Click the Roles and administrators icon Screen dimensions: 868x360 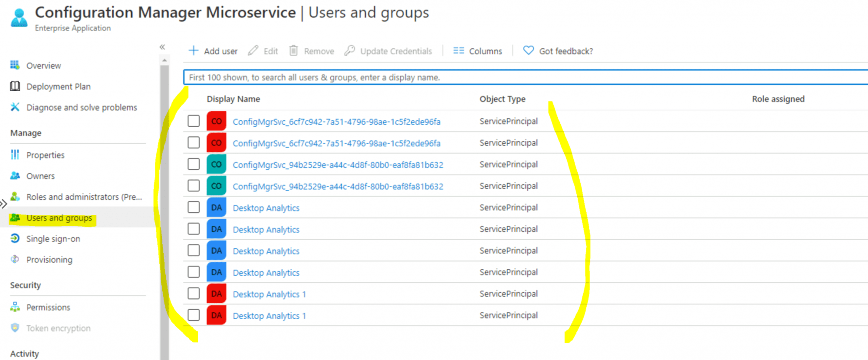[15, 196]
